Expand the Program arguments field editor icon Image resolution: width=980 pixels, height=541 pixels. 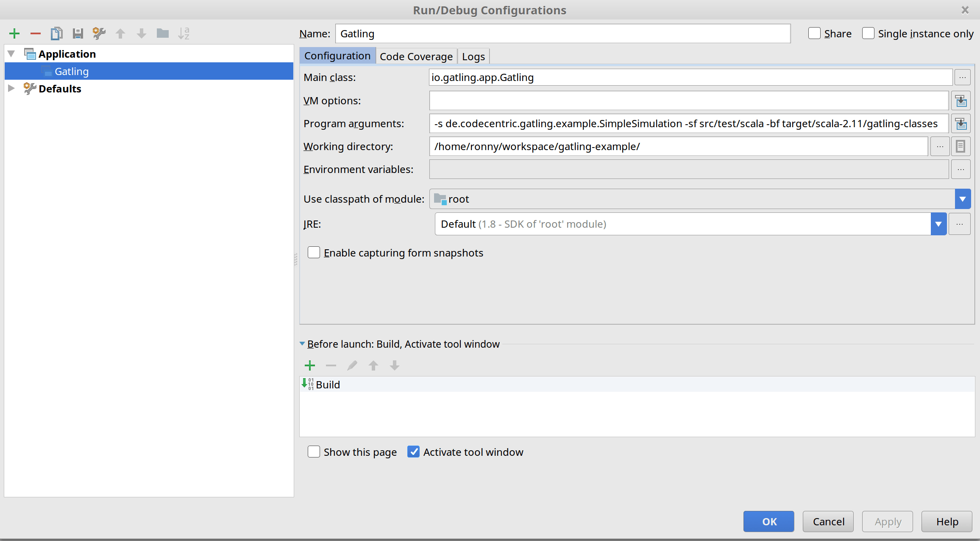tap(961, 124)
